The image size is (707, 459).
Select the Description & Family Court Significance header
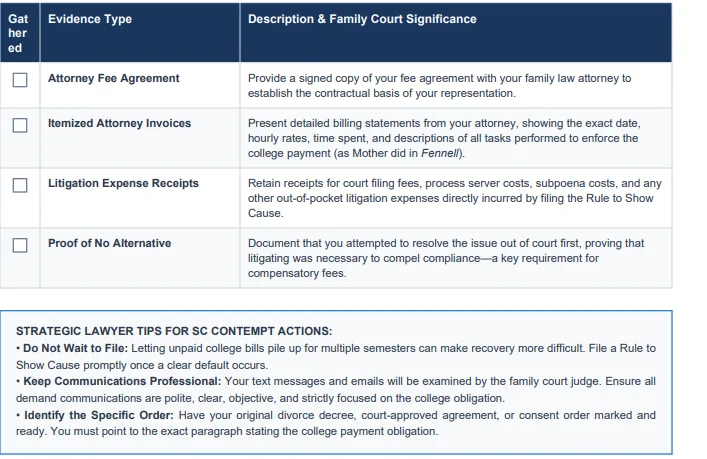[x=362, y=19]
